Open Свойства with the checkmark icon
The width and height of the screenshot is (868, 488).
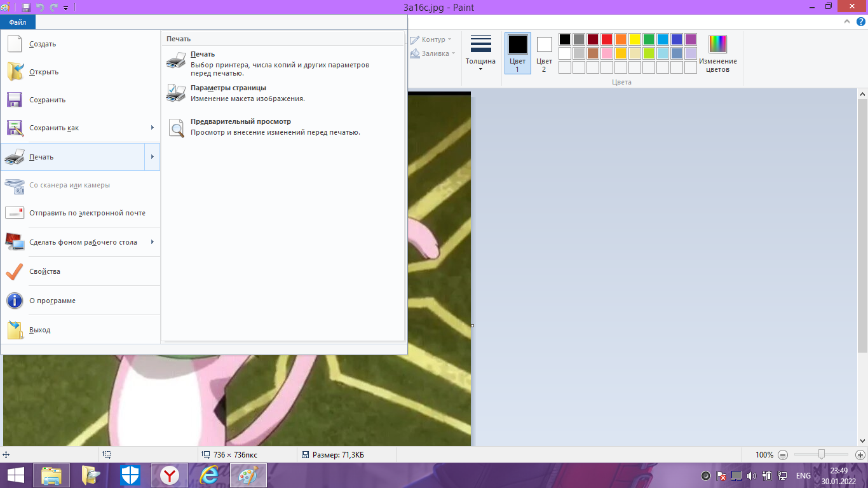(15, 271)
